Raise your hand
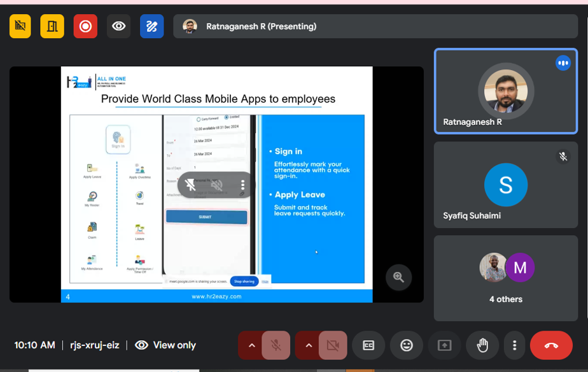 coord(482,345)
